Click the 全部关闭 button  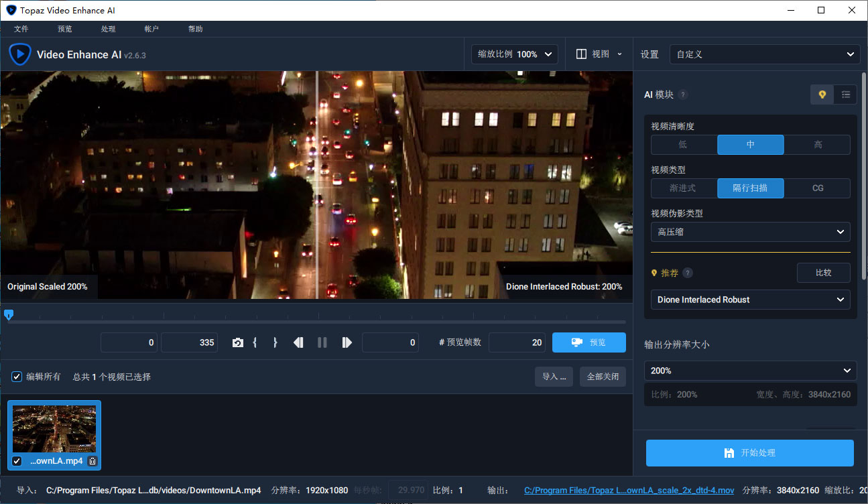(x=603, y=377)
